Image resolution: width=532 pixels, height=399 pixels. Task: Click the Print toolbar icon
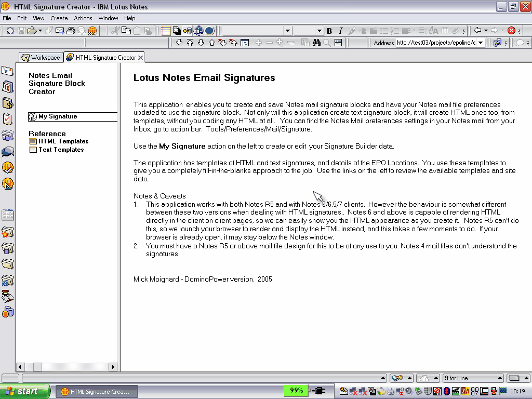coord(71,31)
